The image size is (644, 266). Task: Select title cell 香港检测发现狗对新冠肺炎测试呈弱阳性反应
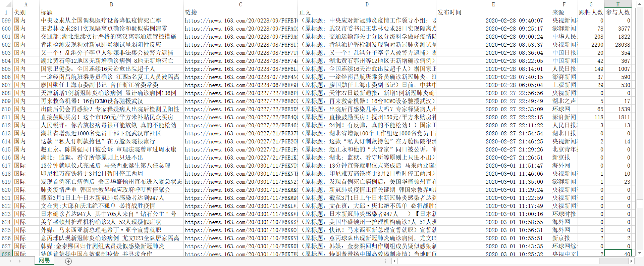111,45
